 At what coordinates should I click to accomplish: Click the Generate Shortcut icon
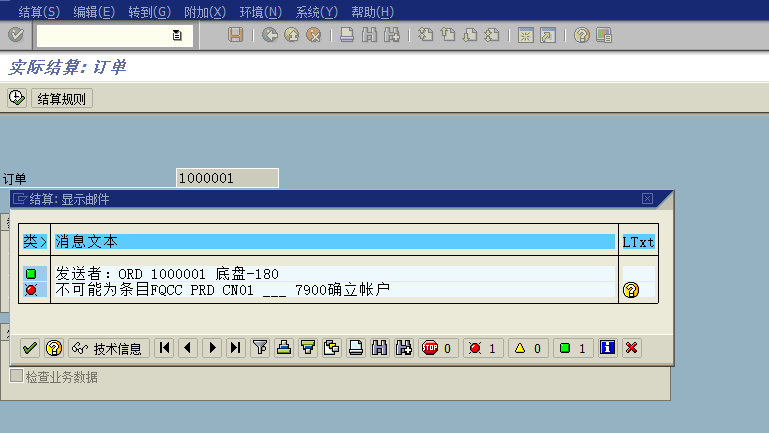point(548,35)
